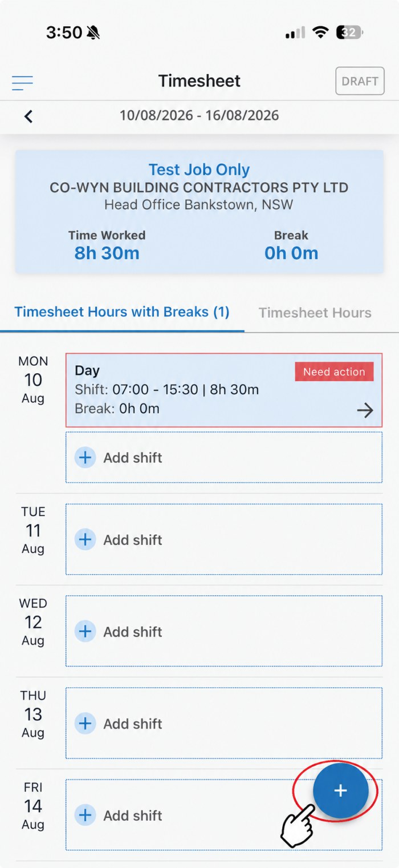Tap the back chevron beside date range
This screenshot has height=868, width=399.
[x=28, y=116]
